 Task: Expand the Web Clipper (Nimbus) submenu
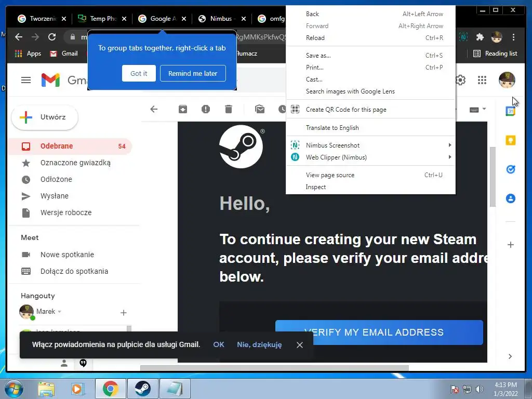(370, 157)
